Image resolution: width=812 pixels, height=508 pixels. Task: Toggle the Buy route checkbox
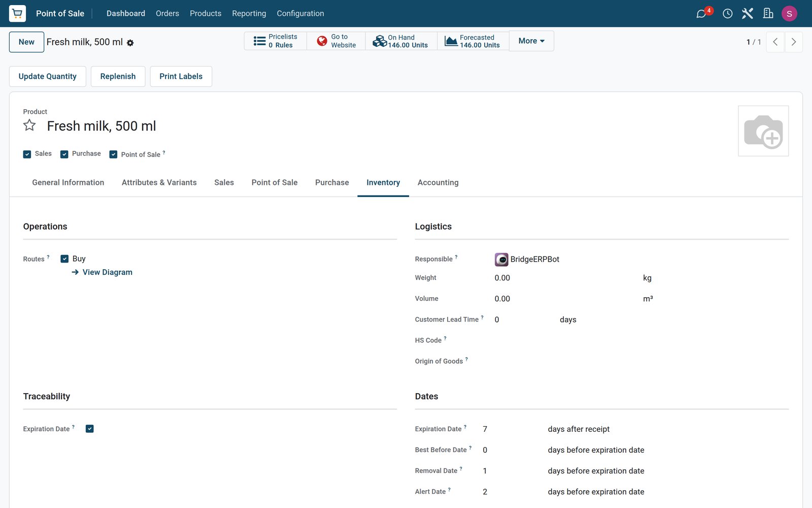(x=64, y=259)
